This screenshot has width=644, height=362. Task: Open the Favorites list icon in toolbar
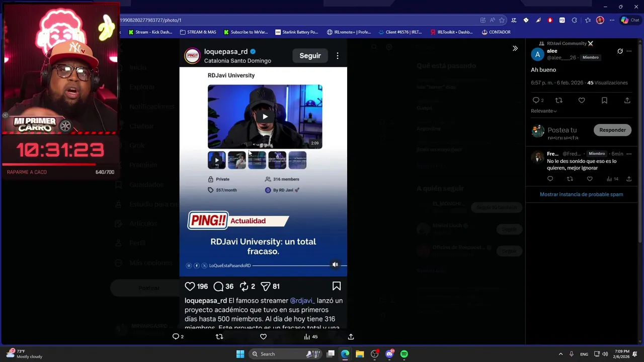click(x=588, y=20)
